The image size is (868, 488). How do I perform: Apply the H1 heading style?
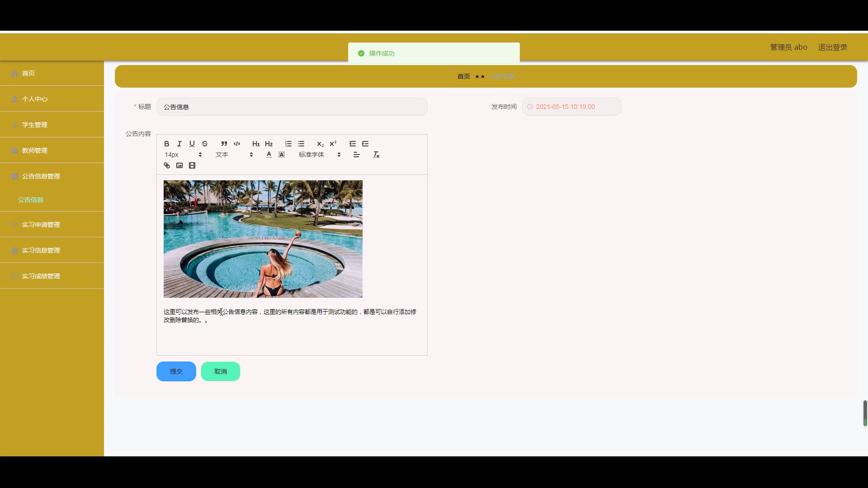[256, 144]
